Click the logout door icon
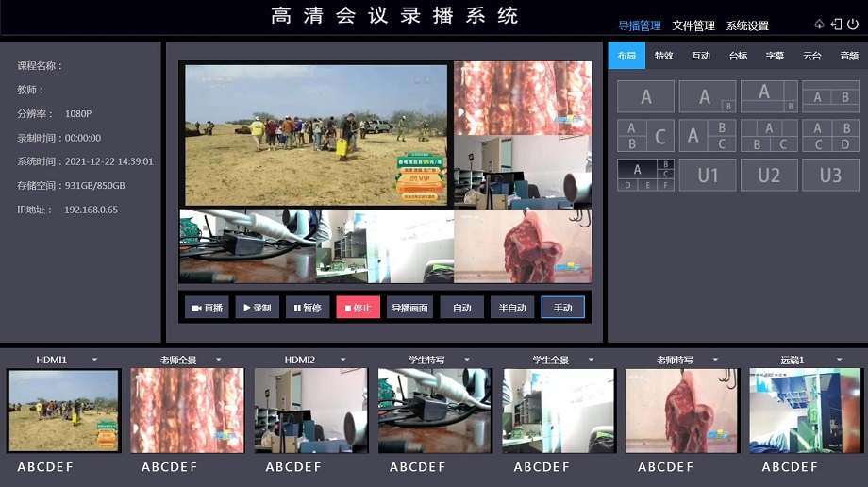This screenshot has height=487, width=868. point(836,25)
